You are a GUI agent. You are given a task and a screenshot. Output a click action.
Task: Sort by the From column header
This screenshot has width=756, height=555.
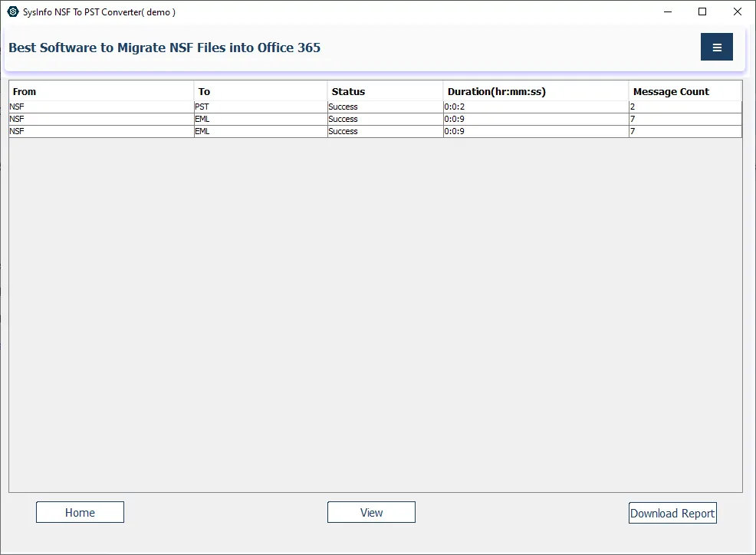(x=101, y=91)
